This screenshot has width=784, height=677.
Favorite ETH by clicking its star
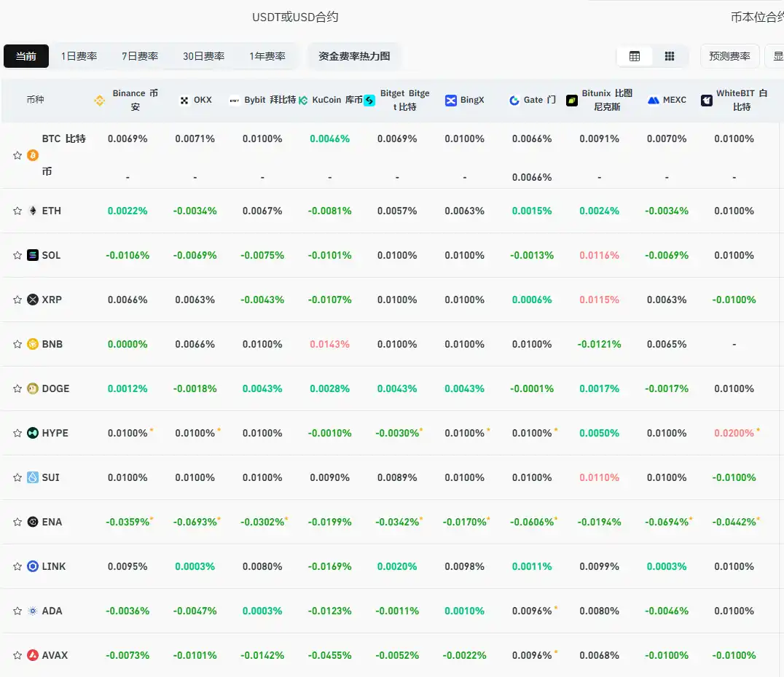pos(17,211)
